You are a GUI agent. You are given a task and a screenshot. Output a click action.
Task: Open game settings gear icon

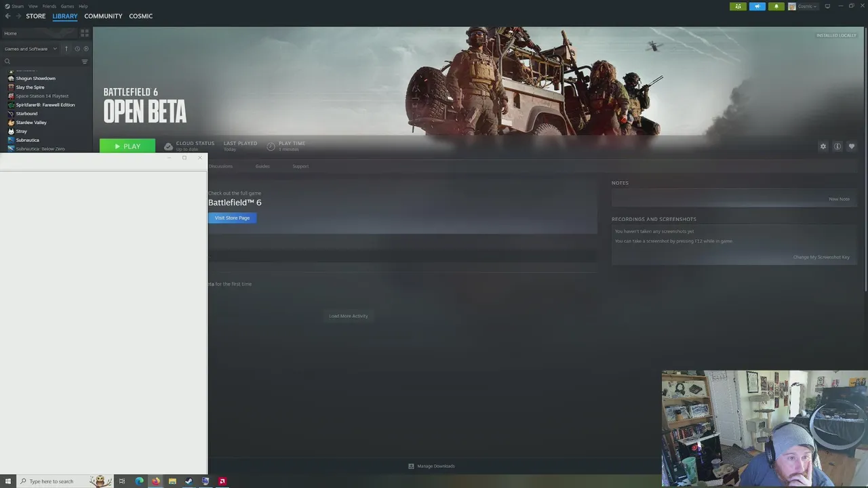click(x=823, y=146)
